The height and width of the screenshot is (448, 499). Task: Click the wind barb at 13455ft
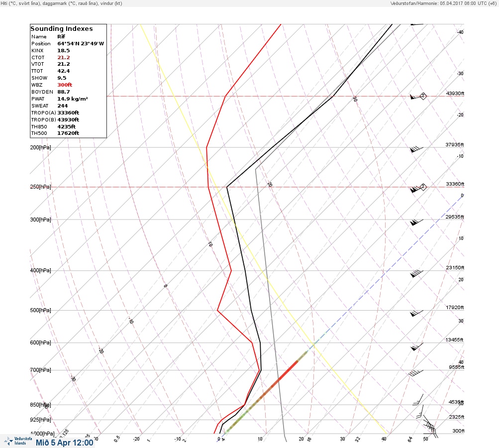click(x=416, y=346)
